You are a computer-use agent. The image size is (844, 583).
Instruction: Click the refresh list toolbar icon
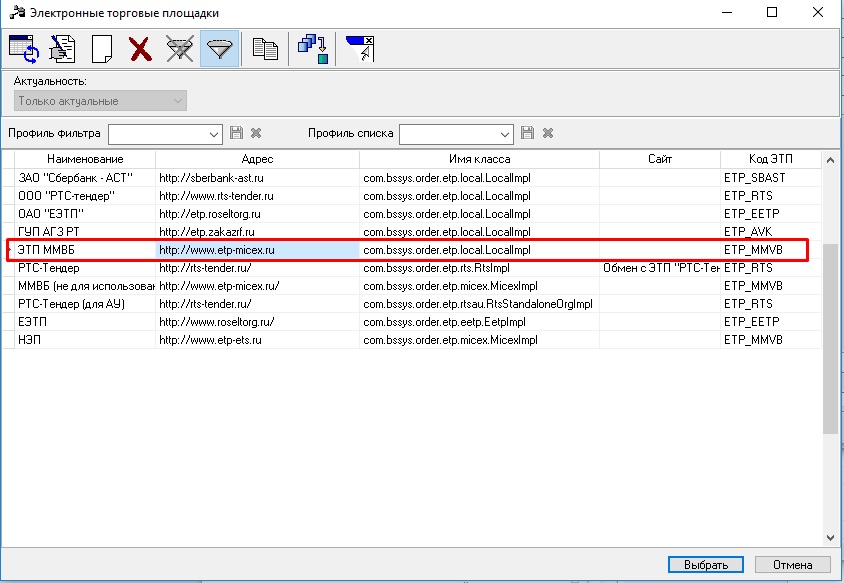coord(22,49)
